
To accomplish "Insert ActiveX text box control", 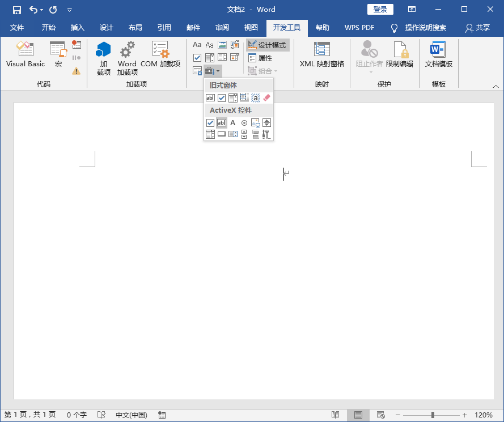I will 222,123.
